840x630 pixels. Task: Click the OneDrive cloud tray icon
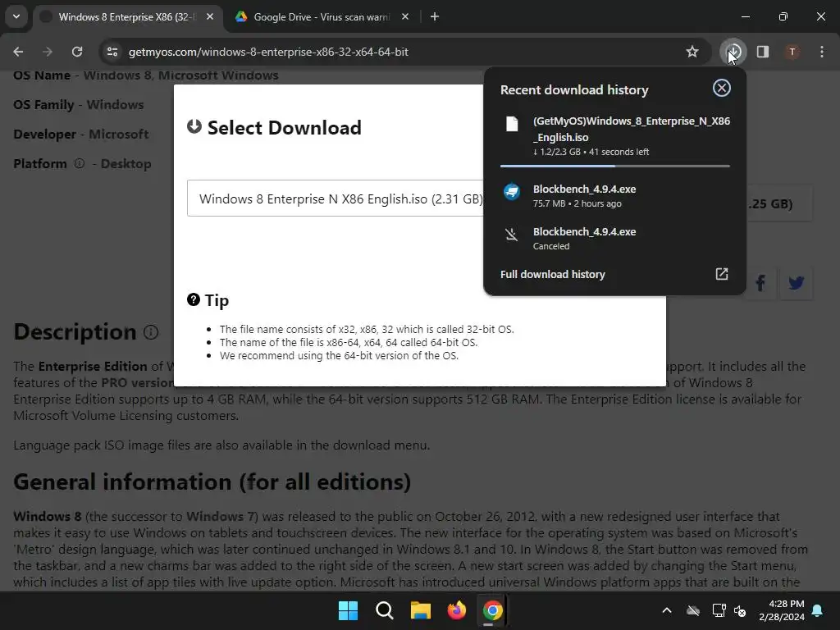pos(693,610)
